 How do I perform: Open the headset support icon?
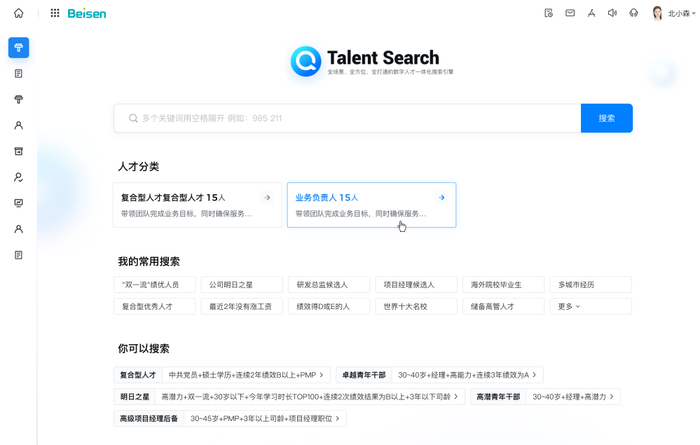[633, 13]
